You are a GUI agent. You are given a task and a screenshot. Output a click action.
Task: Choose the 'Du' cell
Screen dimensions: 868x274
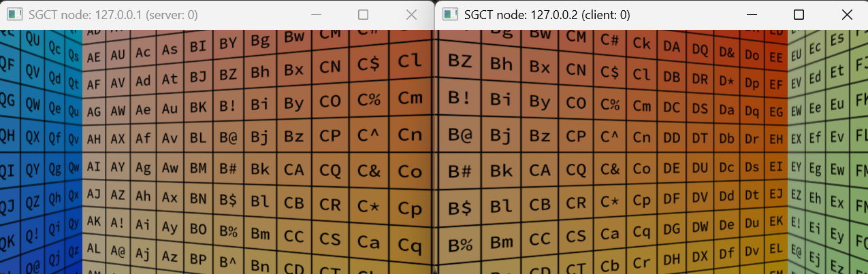tap(752, 222)
